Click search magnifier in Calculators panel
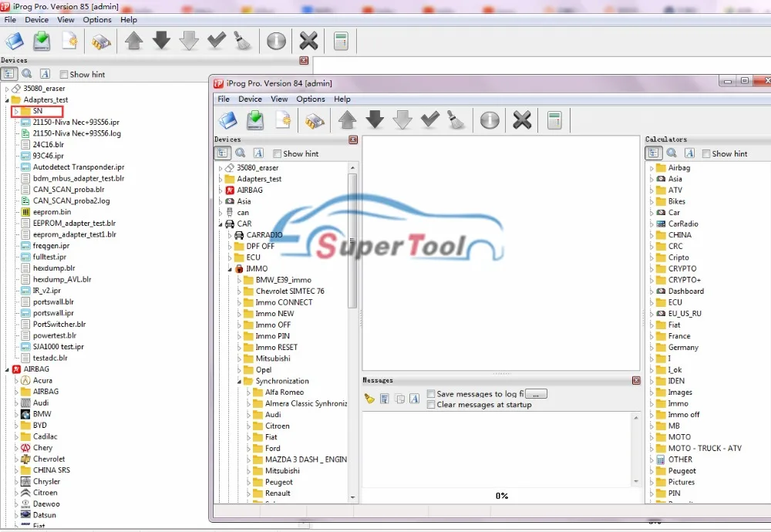The image size is (771, 532). tap(672, 153)
